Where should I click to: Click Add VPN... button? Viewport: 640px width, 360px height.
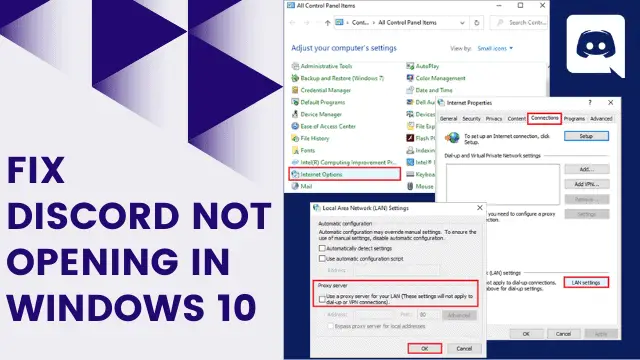[x=587, y=184]
